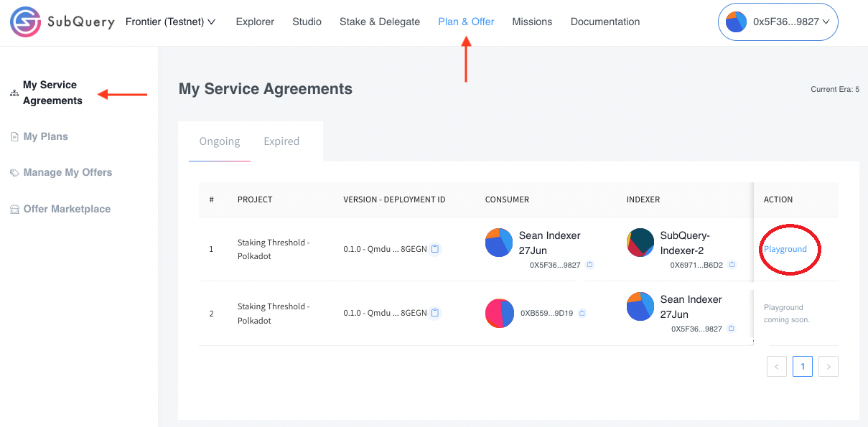The image size is (868, 427).
Task: Copy row 2 indexer address 0X5F36...9827
Action: (x=731, y=329)
